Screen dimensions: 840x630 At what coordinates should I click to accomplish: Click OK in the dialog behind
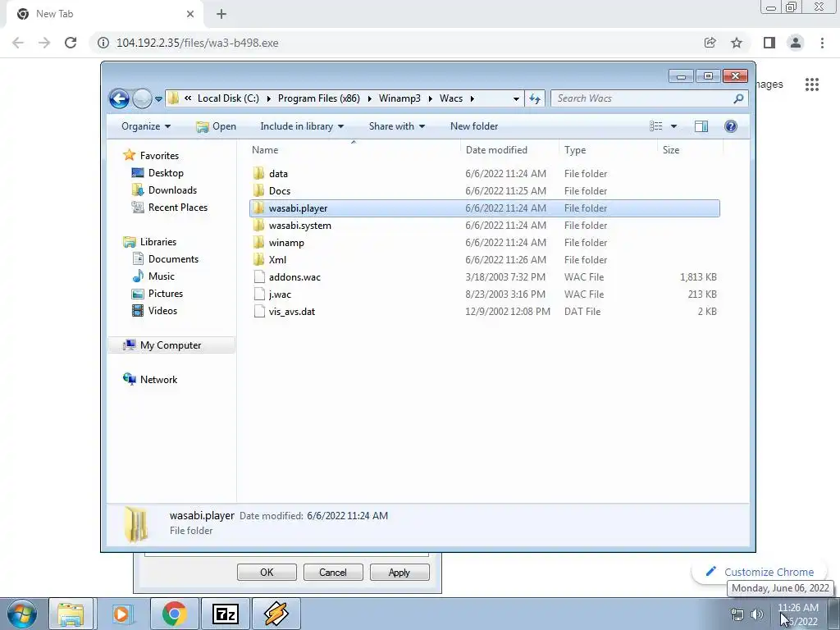tap(267, 572)
